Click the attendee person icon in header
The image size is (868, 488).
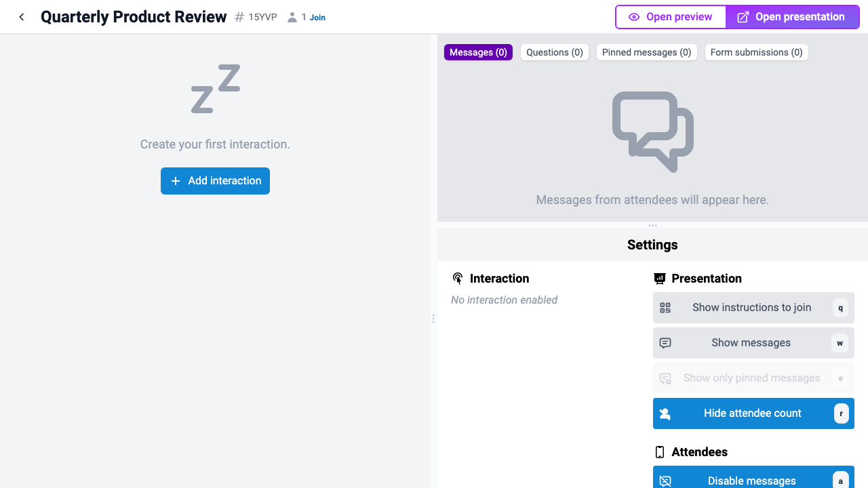[292, 17]
